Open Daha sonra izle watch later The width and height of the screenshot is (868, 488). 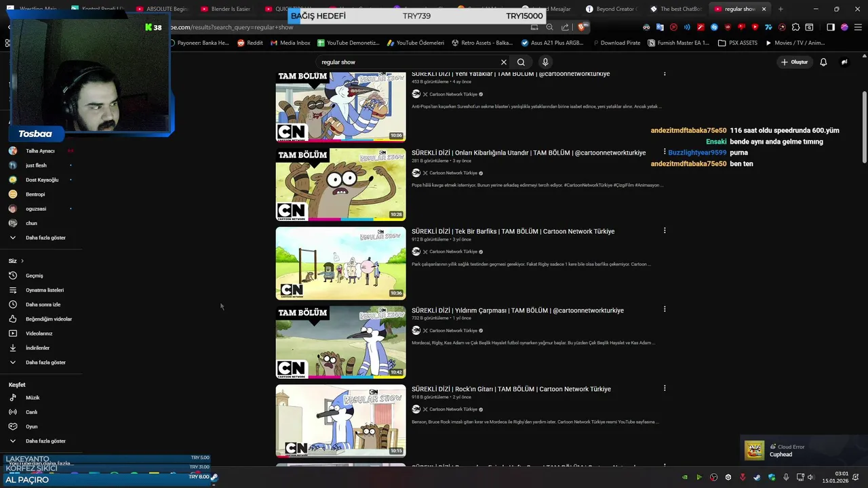41,304
